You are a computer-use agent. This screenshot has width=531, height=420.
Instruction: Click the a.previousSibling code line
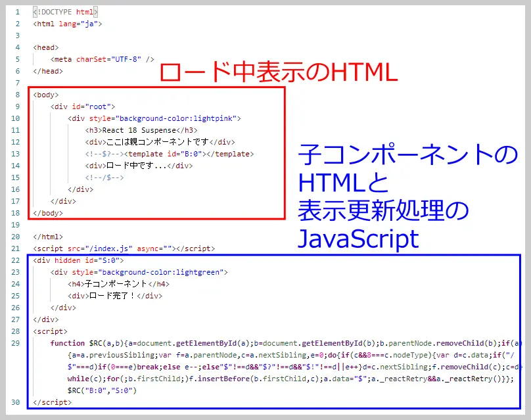[291, 356]
